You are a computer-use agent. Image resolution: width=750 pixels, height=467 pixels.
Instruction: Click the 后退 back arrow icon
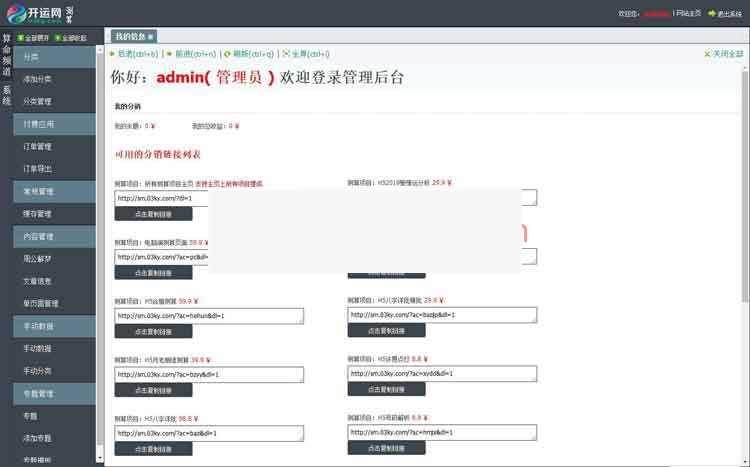pos(112,54)
